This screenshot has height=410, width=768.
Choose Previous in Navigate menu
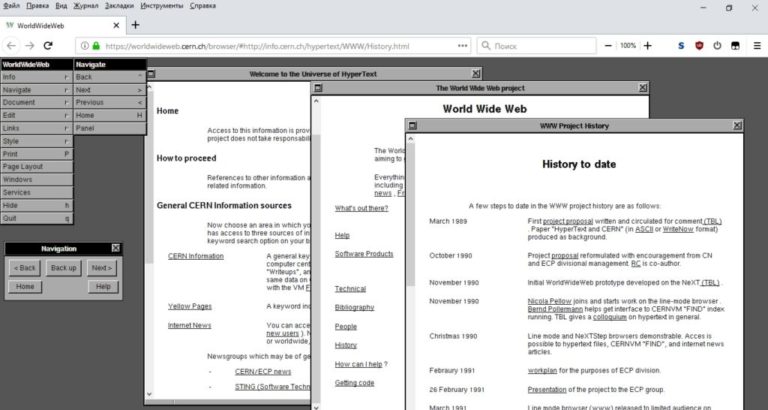click(110, 102)
